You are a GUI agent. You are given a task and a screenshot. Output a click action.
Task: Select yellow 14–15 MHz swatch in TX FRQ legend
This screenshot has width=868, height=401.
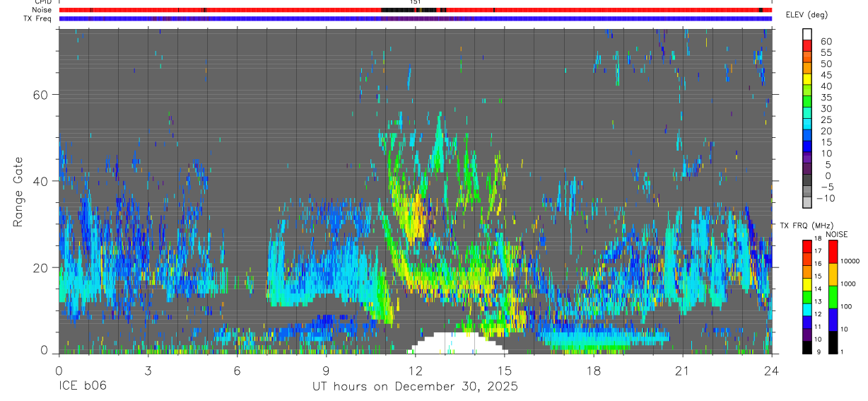point(807,284)
